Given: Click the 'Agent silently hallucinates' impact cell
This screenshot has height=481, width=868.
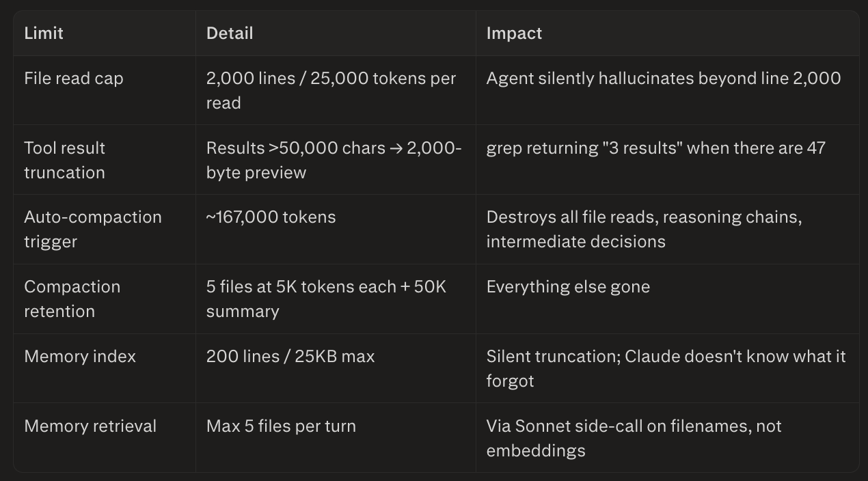Looking at the screenshot, I should [x=667, y=90].
